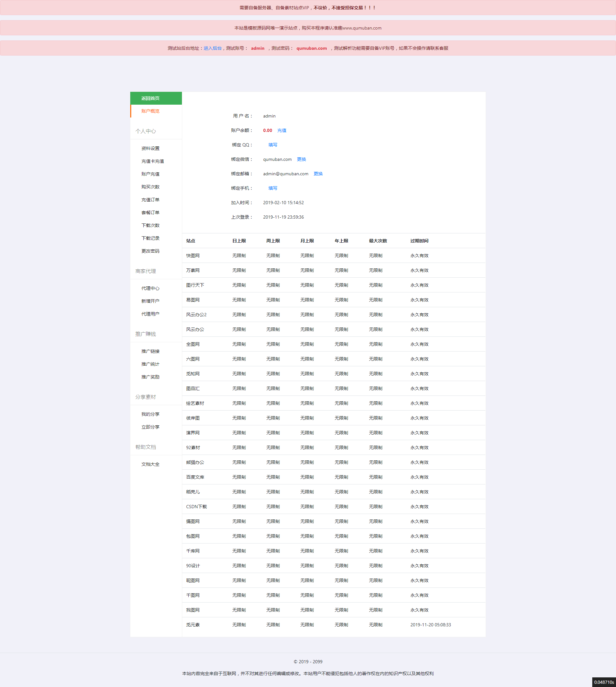This screenshot has width=616, height=687.
Task: Click 填写 link for 绑定 QQ
Action: point(273,145)
